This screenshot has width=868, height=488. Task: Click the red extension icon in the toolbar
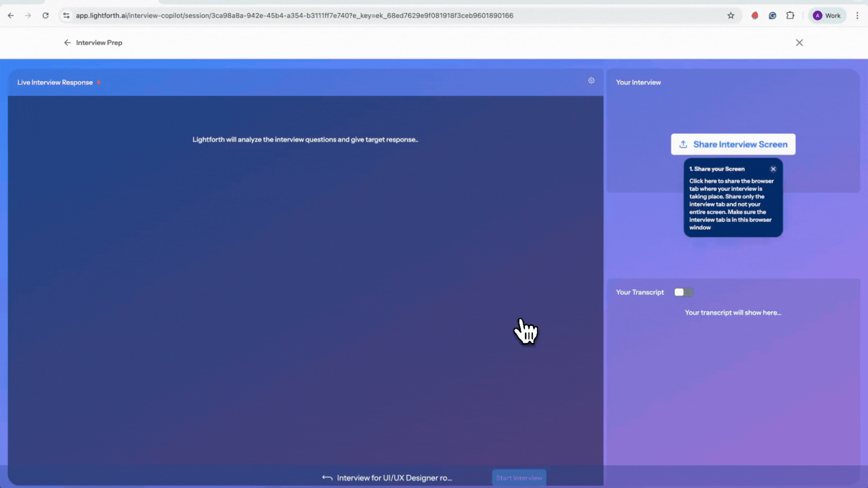pos(755,15)
